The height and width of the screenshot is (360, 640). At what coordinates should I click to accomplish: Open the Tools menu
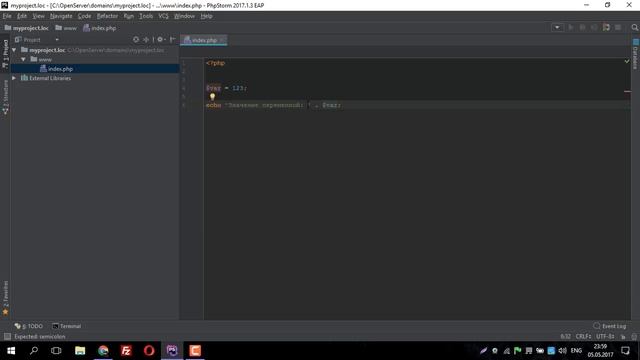146,16
